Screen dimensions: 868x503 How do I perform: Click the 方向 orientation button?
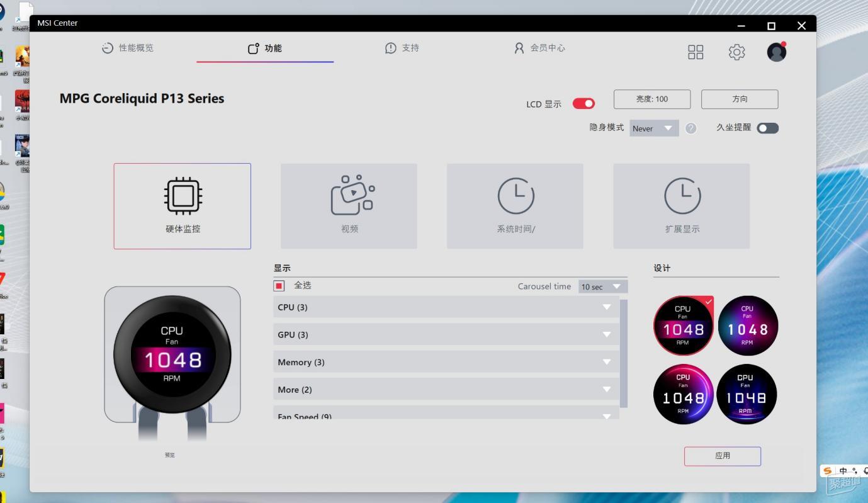[740, 99]
